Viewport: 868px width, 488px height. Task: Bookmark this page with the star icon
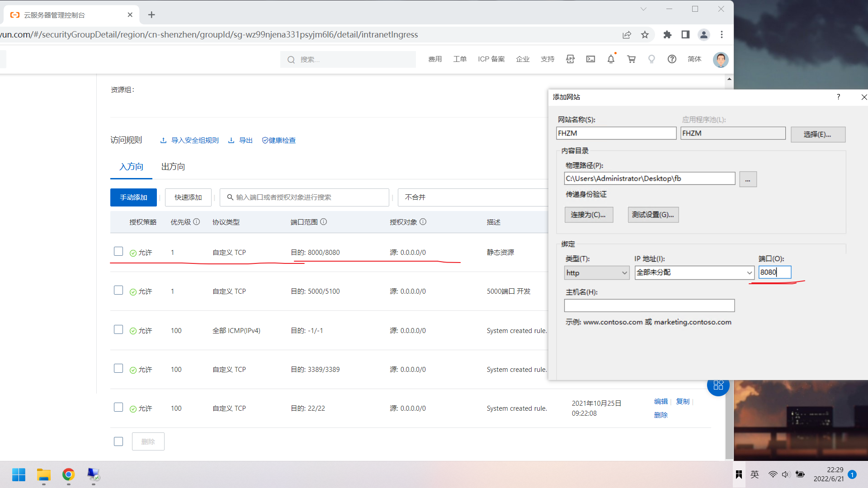(645, 35)
